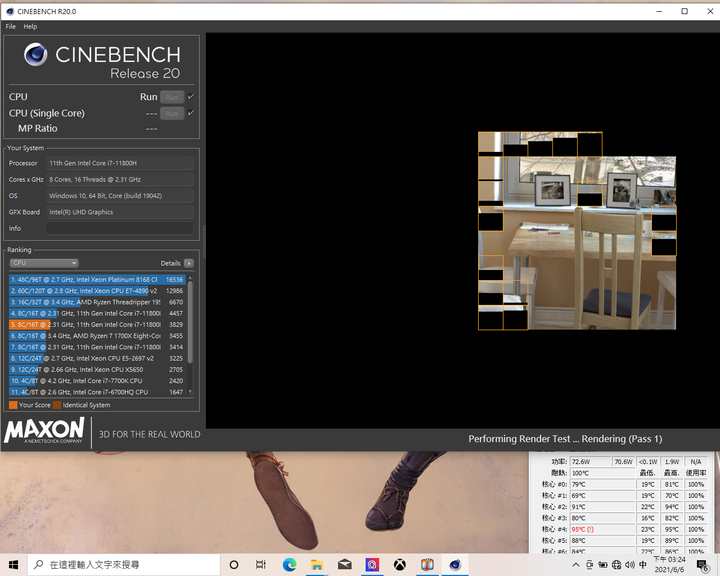Click the Cinebench sphere logo
The image size is (720, 576).
click(35, 54)
